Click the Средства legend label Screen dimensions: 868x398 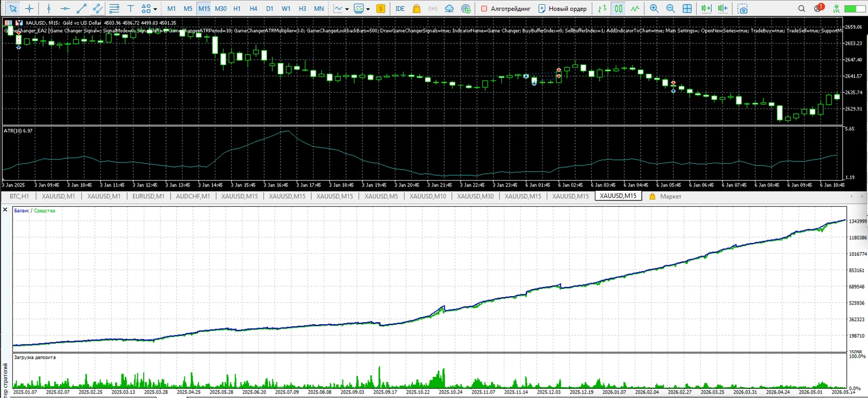pyautogui.click(x=44, y=210)
